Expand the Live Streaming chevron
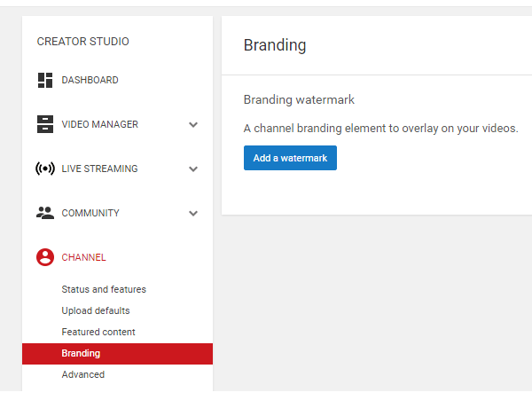The height and width of the screenshot is (408, 532). pos(193,169)
